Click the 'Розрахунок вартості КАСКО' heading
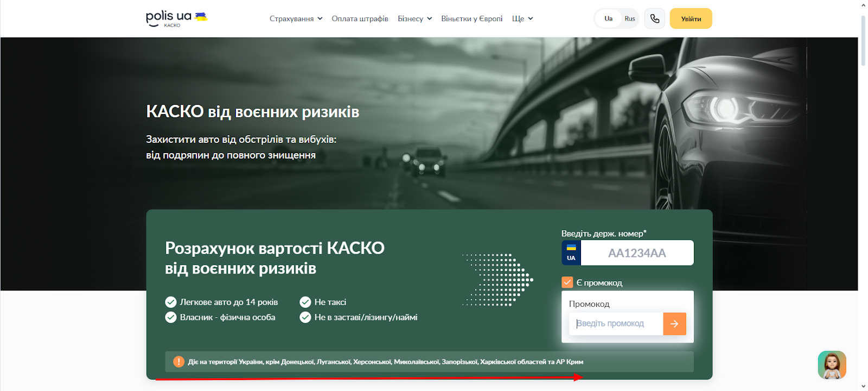Screen dimensions: 868x391 (x=275, y=248)
